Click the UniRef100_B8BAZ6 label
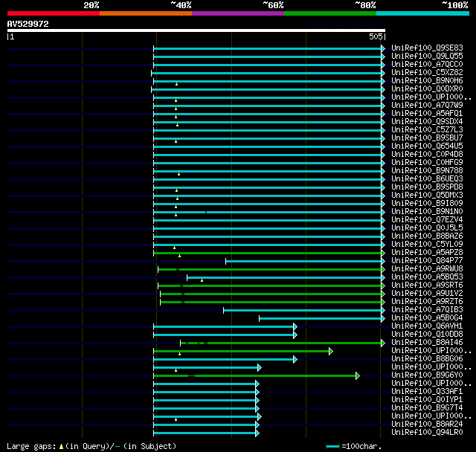 427,236
